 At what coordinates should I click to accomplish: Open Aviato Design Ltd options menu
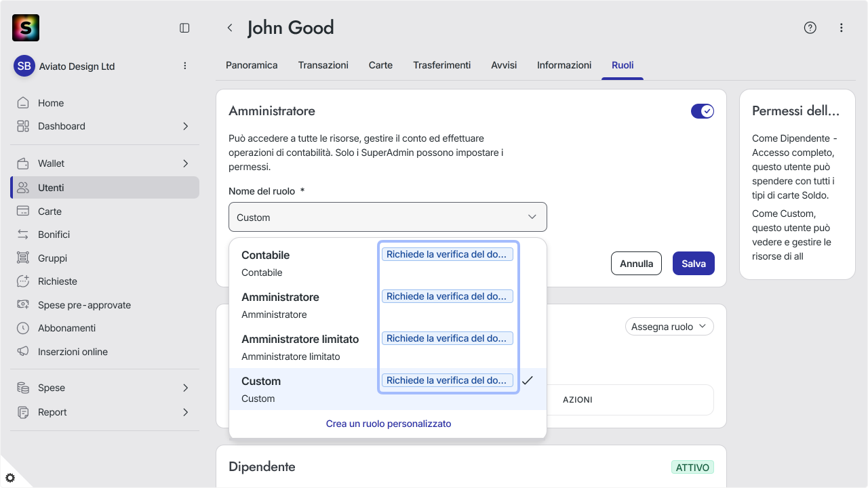185,66
